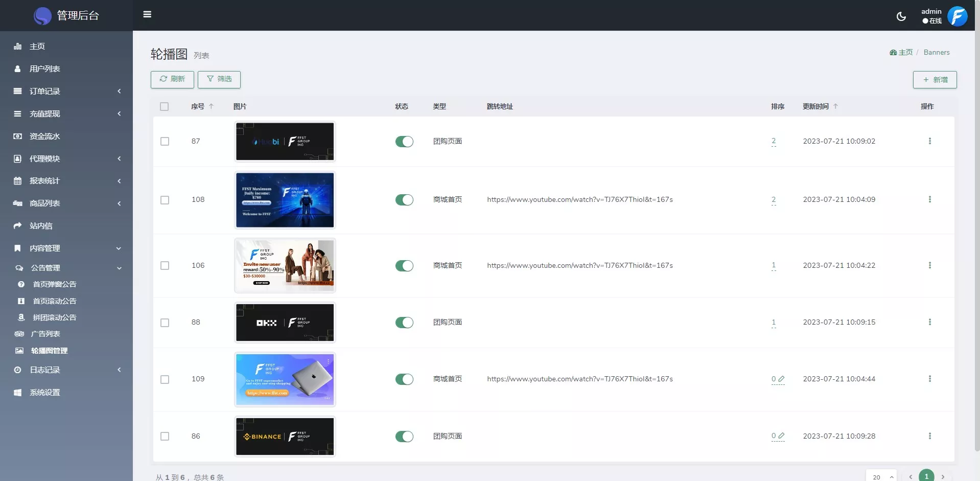Click the hamburger menu icon to collapse sidebar
Image resolution: width=980 pixels, height=481 pixels.
point(147,14)
